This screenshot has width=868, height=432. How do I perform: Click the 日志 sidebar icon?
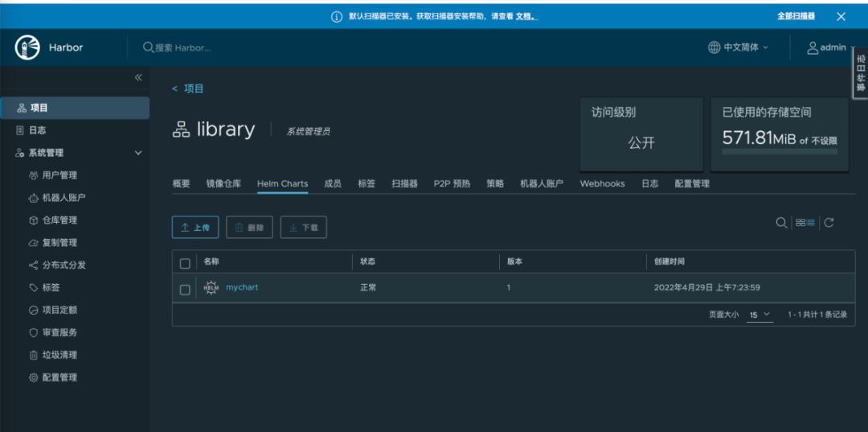click(x=20, y=130)
